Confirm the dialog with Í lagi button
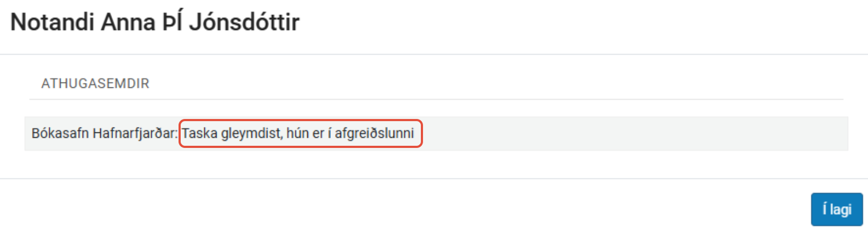Screen dimensions: 868x231 click(836, 209)
